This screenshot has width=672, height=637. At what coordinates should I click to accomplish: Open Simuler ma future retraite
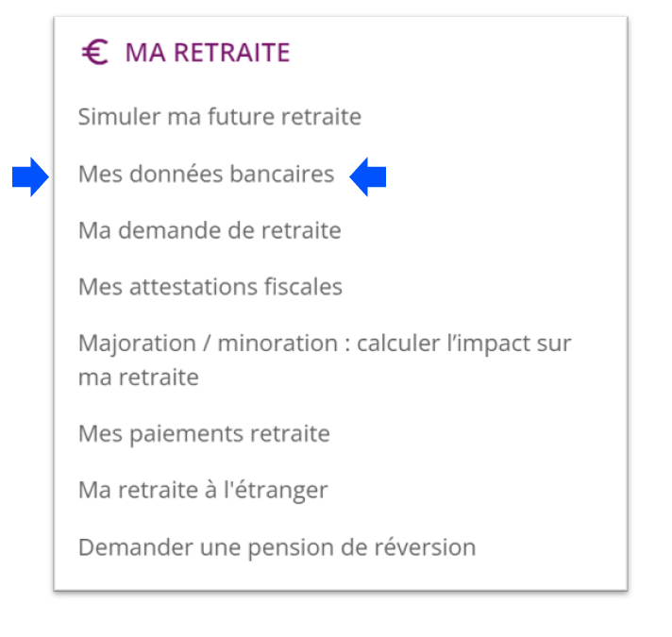pyautogui.click(x=220, y=118)
